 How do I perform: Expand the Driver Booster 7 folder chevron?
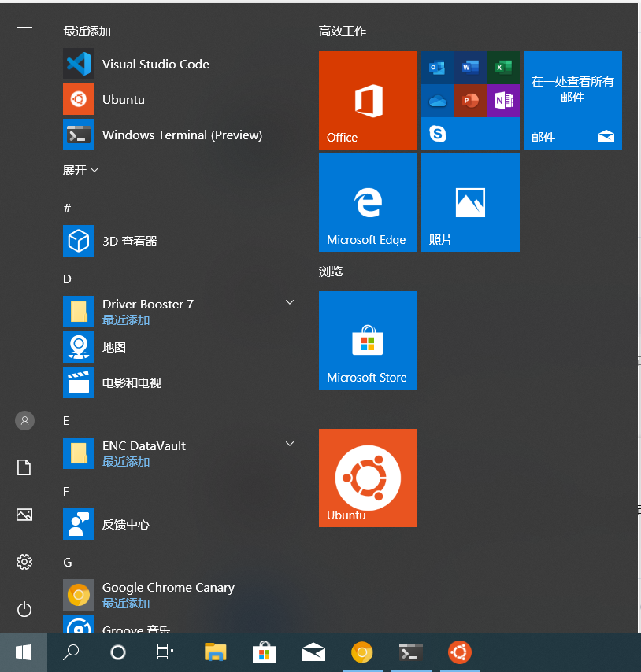[290, 302]
